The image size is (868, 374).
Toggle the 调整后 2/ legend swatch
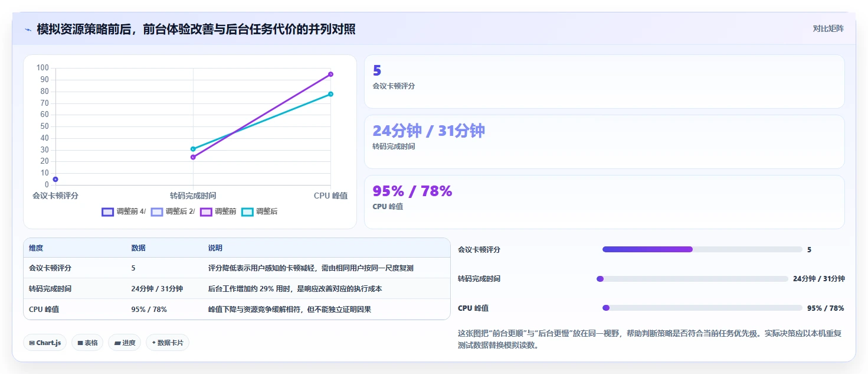[x=156, y=212]
